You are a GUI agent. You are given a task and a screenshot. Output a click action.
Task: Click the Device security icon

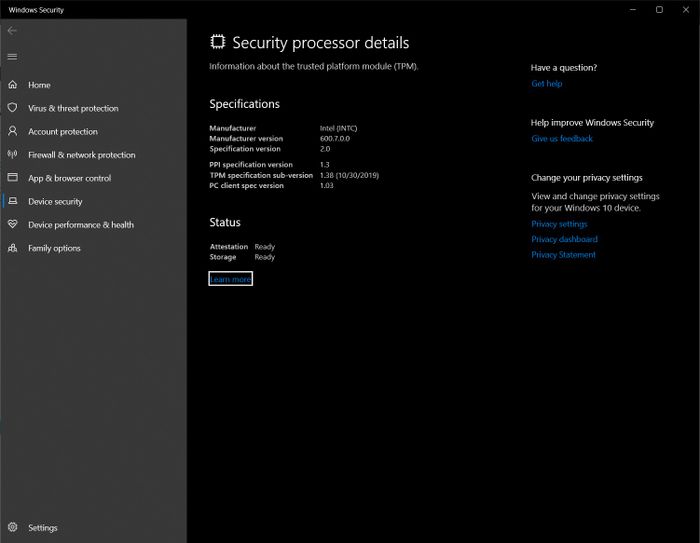(12, 201)
